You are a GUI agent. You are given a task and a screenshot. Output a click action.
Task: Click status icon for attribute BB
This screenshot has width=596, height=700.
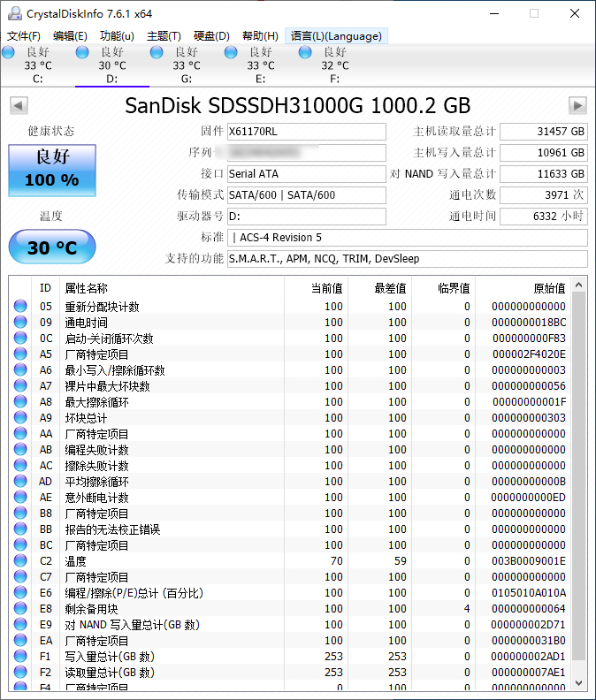pyautogui.click(x=20, y=529)
